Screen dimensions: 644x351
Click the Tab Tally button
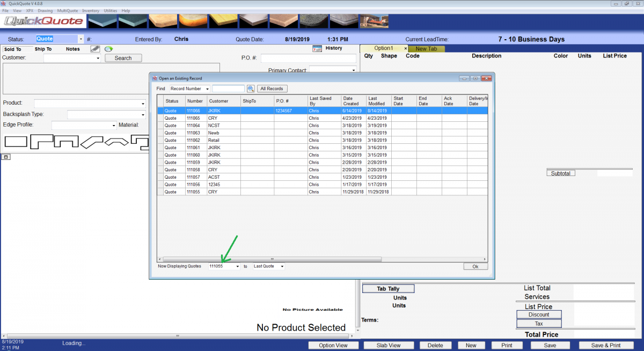click(x=389, y=289)
